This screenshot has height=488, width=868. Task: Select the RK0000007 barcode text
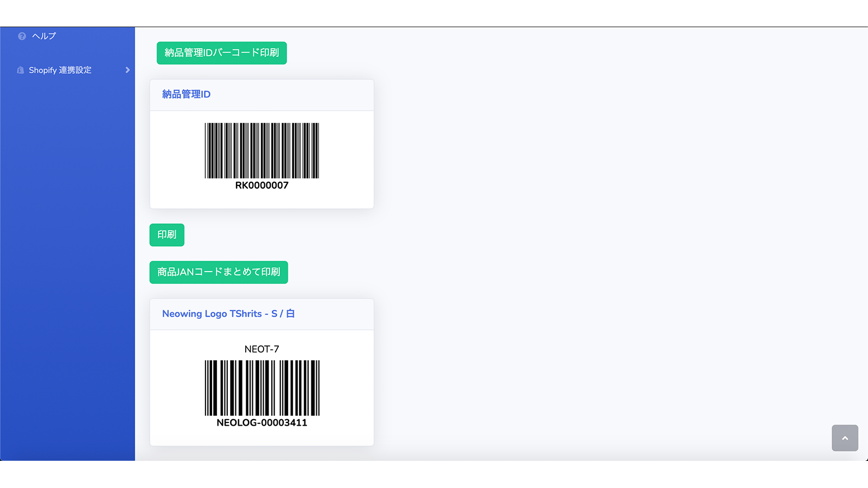click(261, 185)
